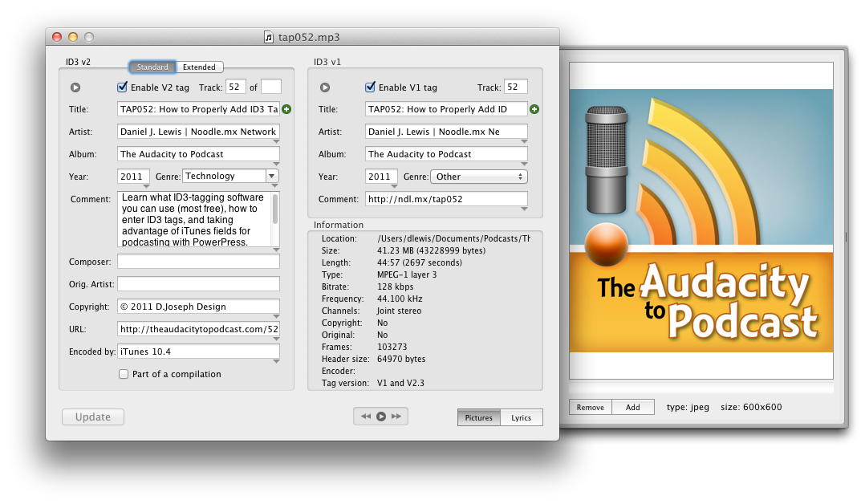Click the Comment box scrollbar
Screen dimensions: 861x504
coord(276,210)
